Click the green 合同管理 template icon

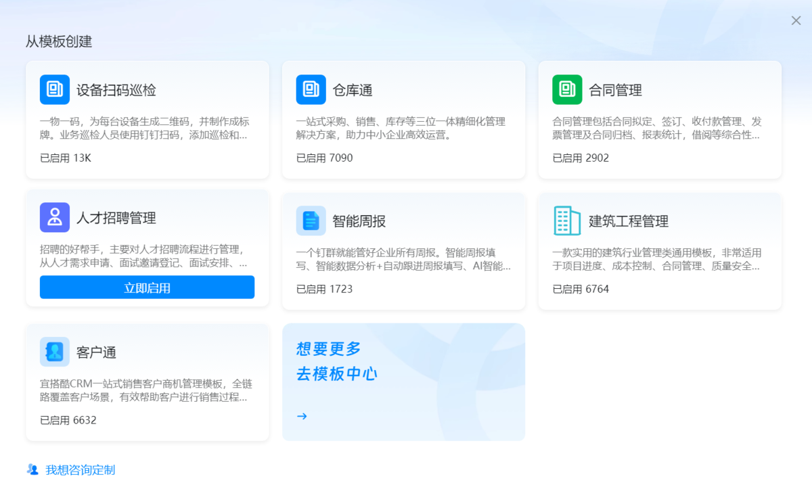[x=567, y=89]
